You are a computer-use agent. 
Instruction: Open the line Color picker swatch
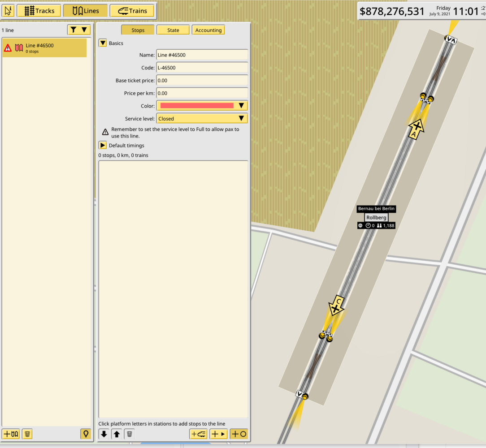[x=200, y=106]
